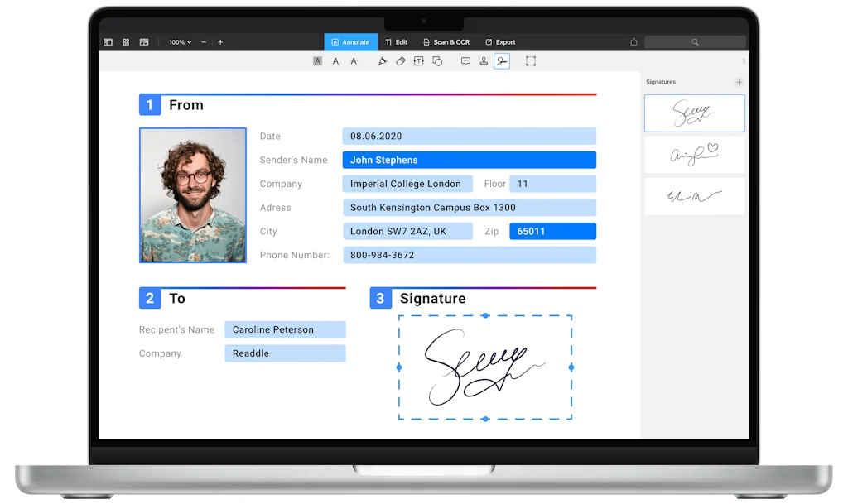Select the Stamp tool
This screenshot has width=848, height=504.
click(x=484, y=60)
